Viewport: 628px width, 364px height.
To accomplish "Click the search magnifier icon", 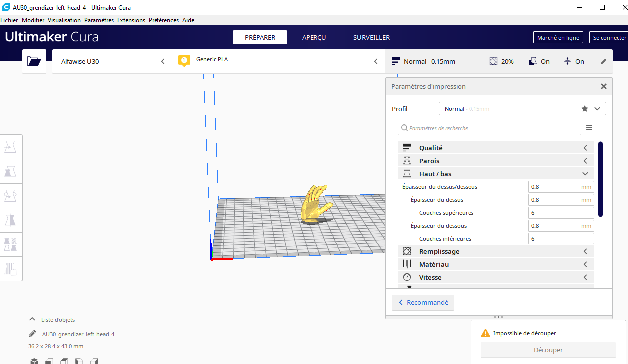I will pos(405,128).
